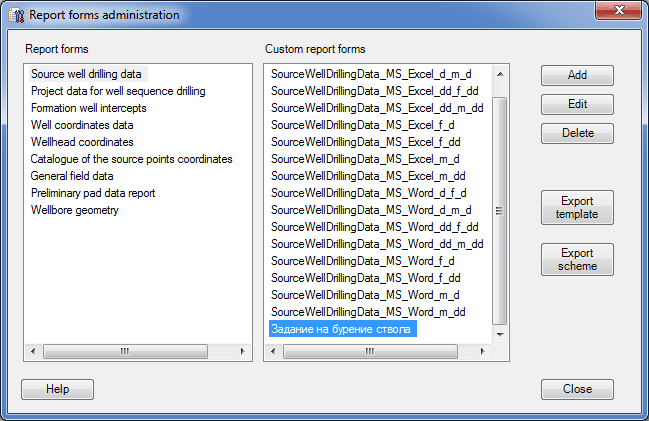
Task: Select SourceWellDrillingData_MS_Excel_d_m_d entry
Action: point(371,74)
